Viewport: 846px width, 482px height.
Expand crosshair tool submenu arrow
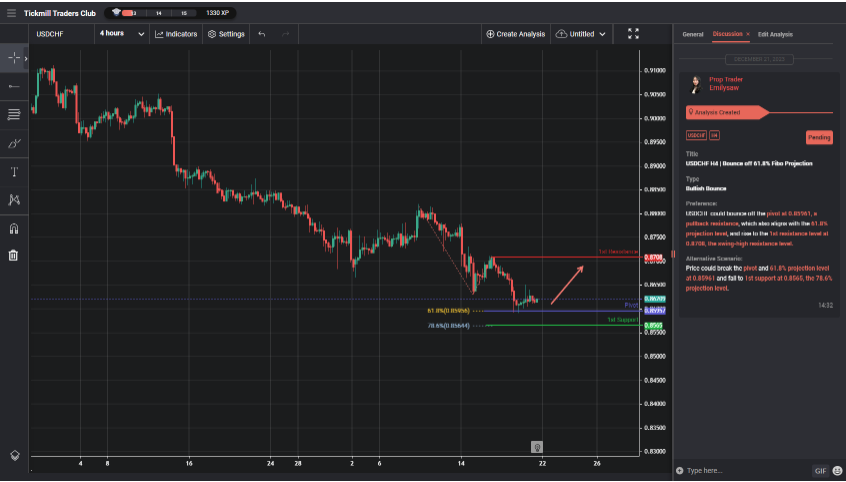point(26,58)
